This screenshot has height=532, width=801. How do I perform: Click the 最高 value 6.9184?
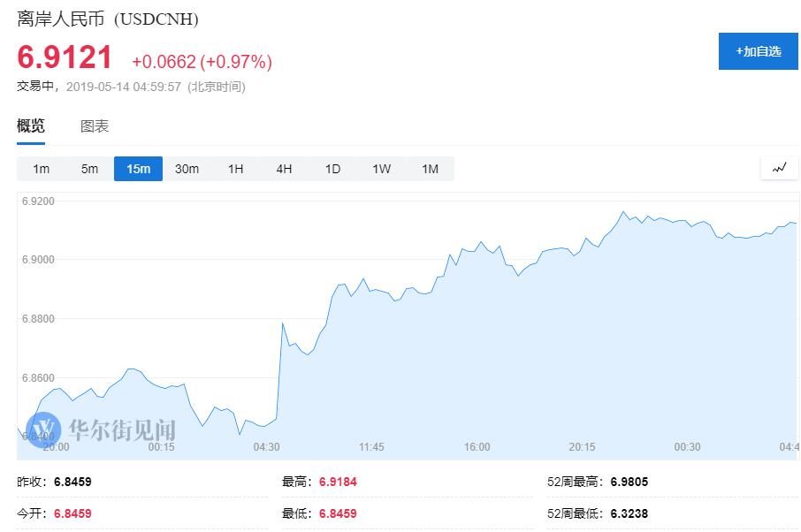coord(337,483)
